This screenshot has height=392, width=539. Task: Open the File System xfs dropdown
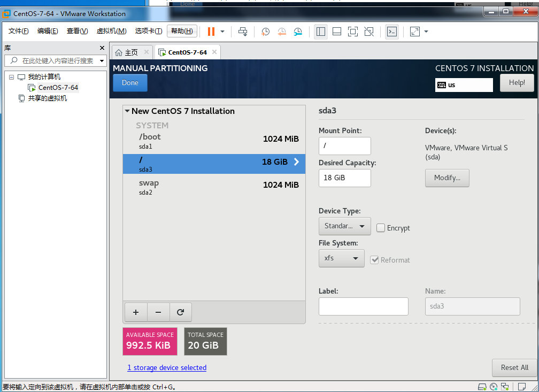click(341, 258)
